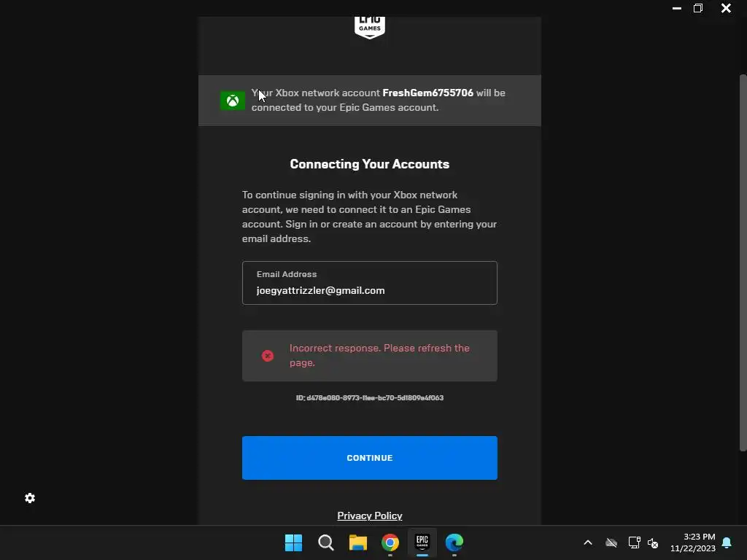
Task: Open the settings gear icon
Action: 30,498
